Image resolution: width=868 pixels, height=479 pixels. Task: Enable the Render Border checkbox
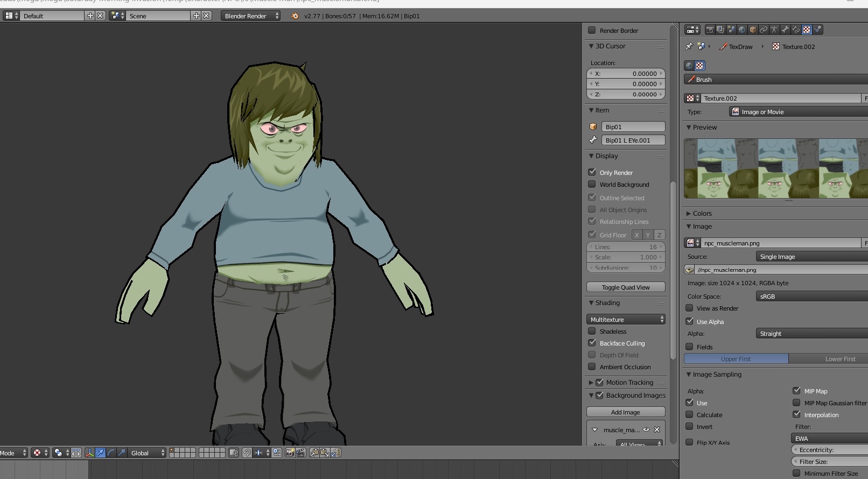(x=592, y=30)
